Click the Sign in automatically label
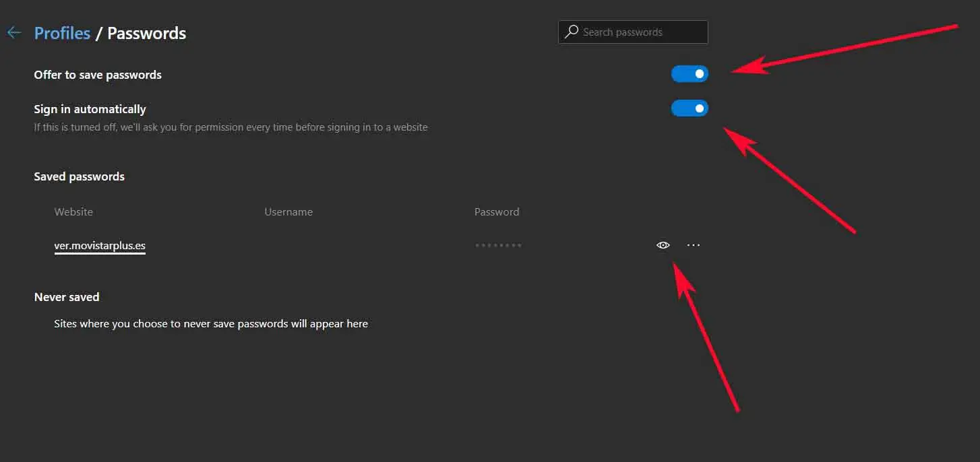980x462 pixels. click(90, 109)
